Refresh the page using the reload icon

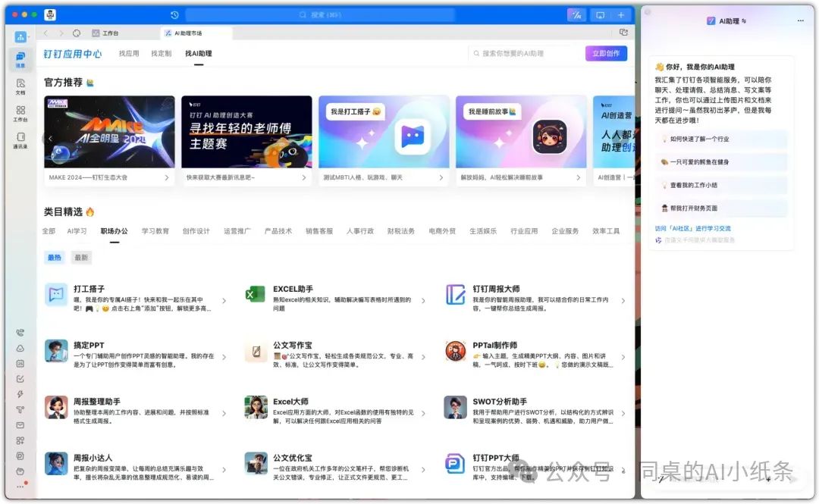click(77, 33)
